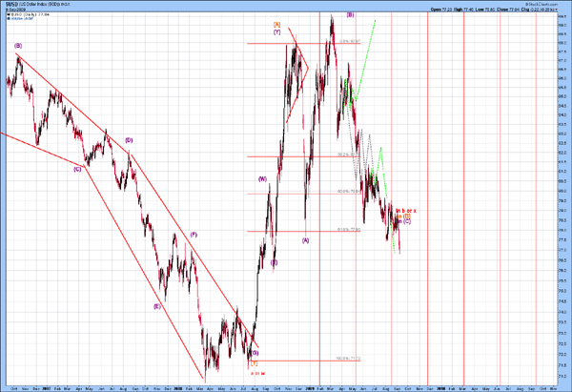This screenshot has width=572, height=392.
Task: Click the 100.0% Fibonacci level label
Action: point(348,359)
